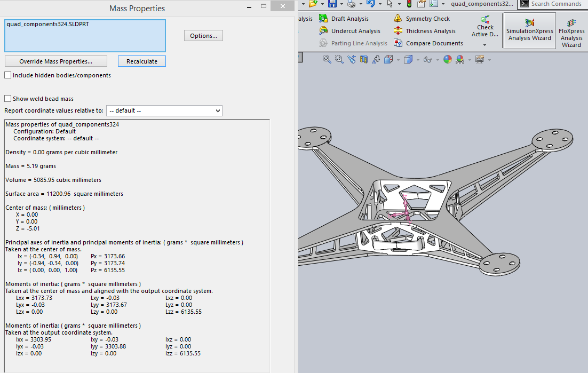Click the Print icon in top toolbar
This screenshot has width=588, height=373.
(352, 4)
